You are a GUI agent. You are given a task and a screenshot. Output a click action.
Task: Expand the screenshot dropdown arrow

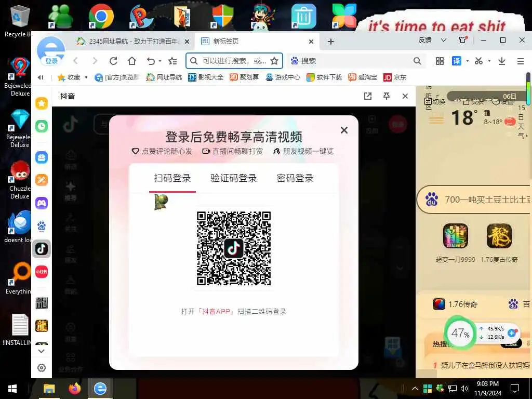click(489, 61)
